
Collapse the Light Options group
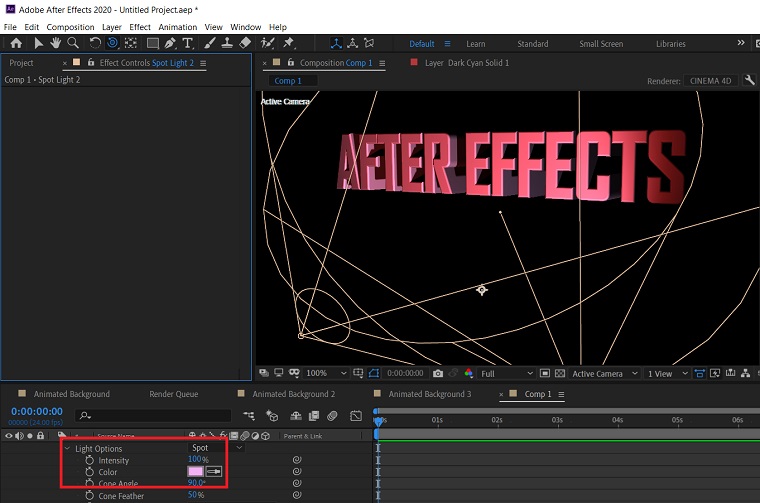(67, 448)
